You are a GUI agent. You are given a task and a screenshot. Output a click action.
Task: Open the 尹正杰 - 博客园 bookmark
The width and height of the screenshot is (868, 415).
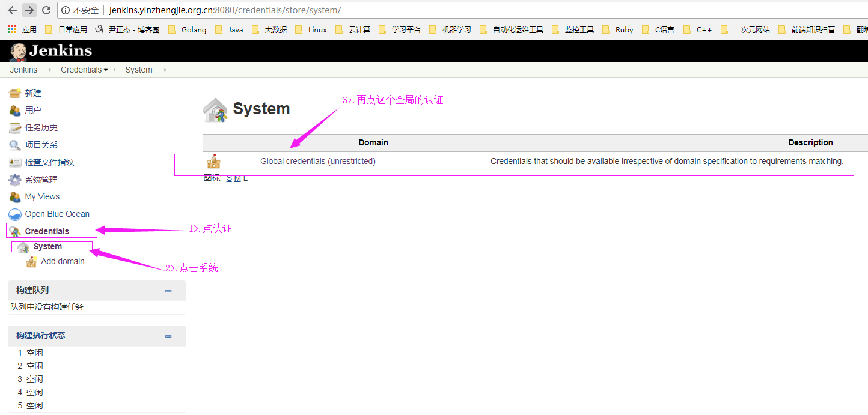pos(127,29)
